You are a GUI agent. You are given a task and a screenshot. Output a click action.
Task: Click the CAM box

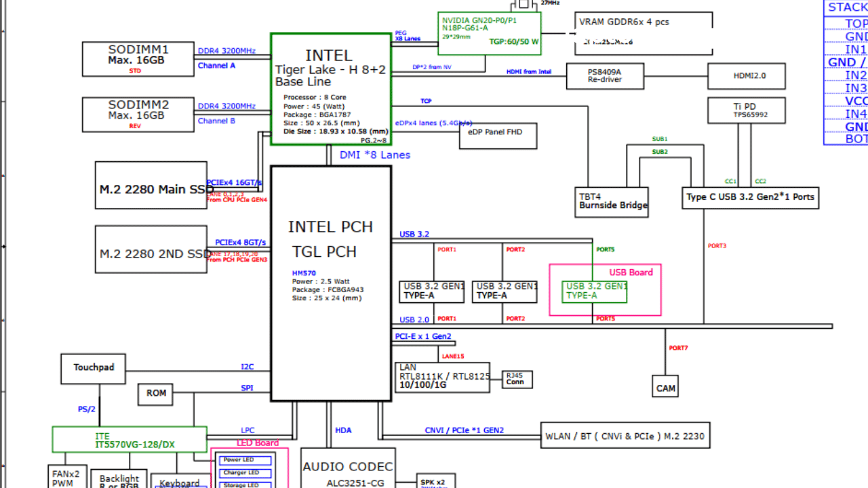point(665,386)
